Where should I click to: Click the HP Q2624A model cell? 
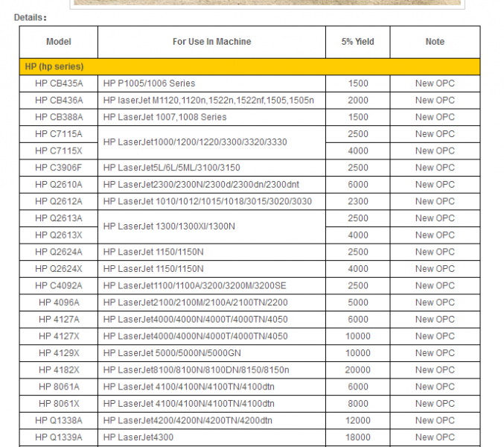(x=59, y=252)
